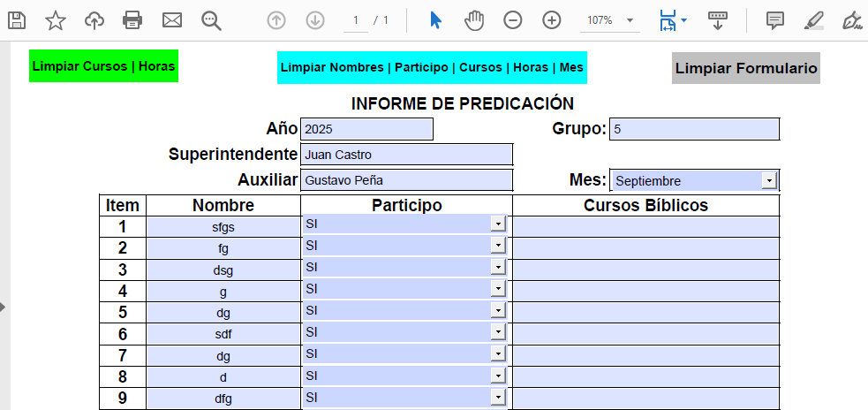Upload the file using the cloud icon
868x410 pixels.
tap(94, 20)
